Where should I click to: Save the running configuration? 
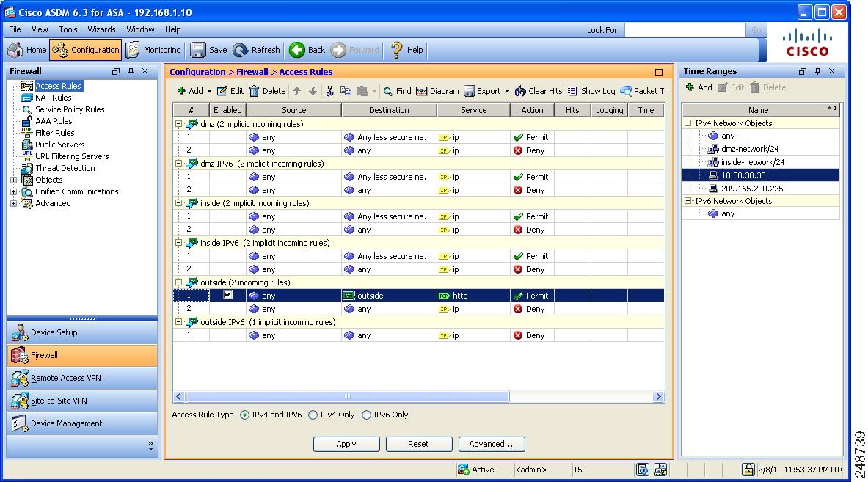click(208, 50)
